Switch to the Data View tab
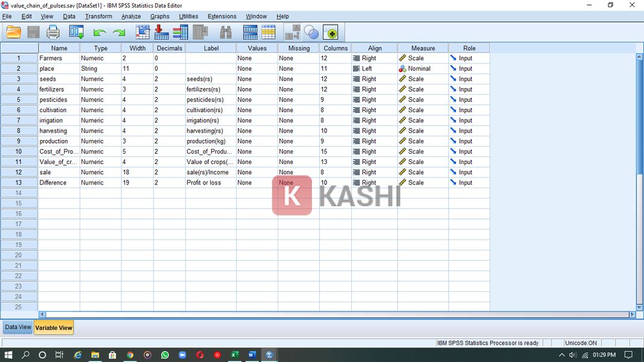Screen dimensions: 644x362 point(17,327)
